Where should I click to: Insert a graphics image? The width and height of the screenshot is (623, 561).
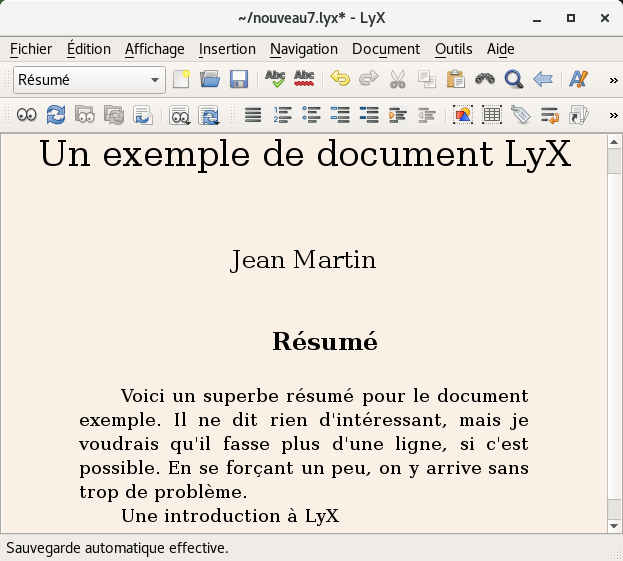pyautogui.click(x=463, y=115)
